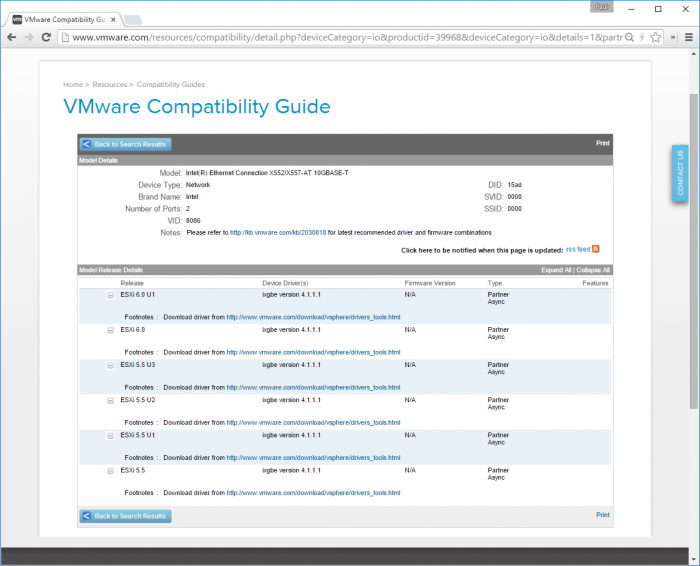Open driver download link under ESXi 5.5
The width and height of the screenshot is (700, 566).
click(x=313, y=493)
